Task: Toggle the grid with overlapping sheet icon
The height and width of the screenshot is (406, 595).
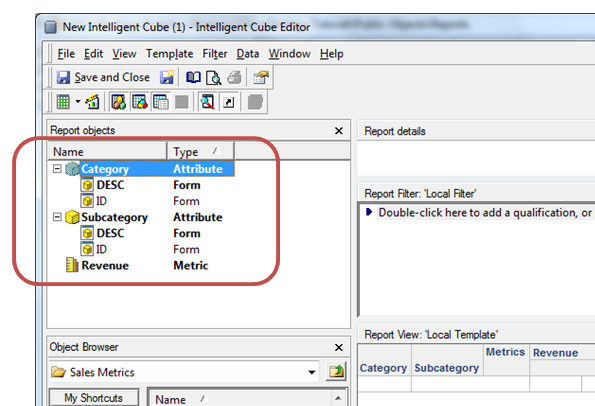Action: 161,102
